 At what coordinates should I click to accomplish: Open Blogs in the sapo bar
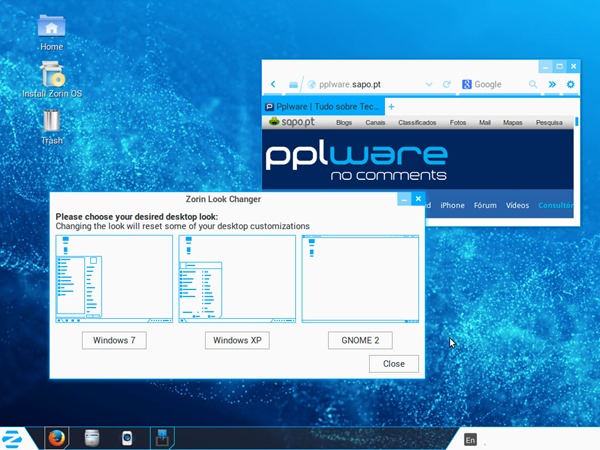pyautogui.click(x=344, y=122)
